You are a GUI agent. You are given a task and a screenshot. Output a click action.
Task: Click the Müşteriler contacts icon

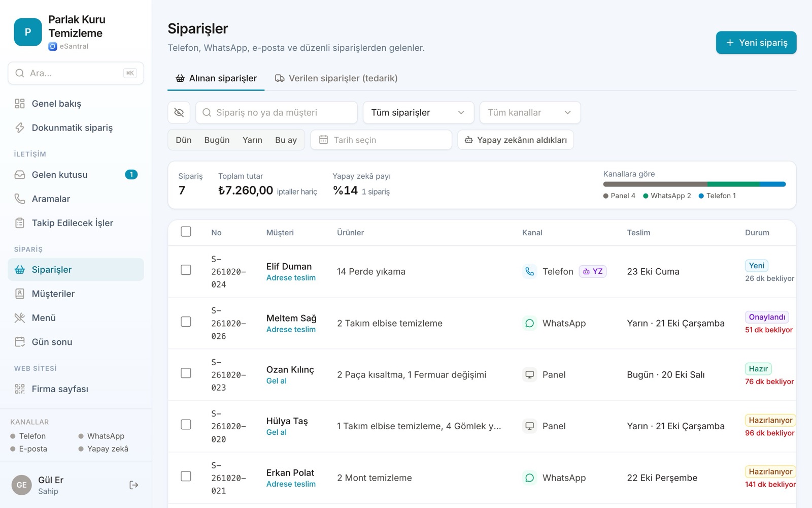coord(20,294)
